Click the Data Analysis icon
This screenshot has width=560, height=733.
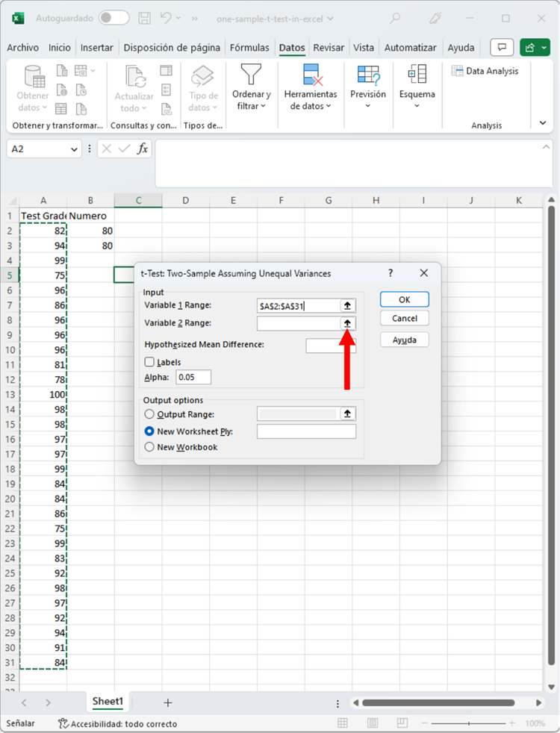458,71
